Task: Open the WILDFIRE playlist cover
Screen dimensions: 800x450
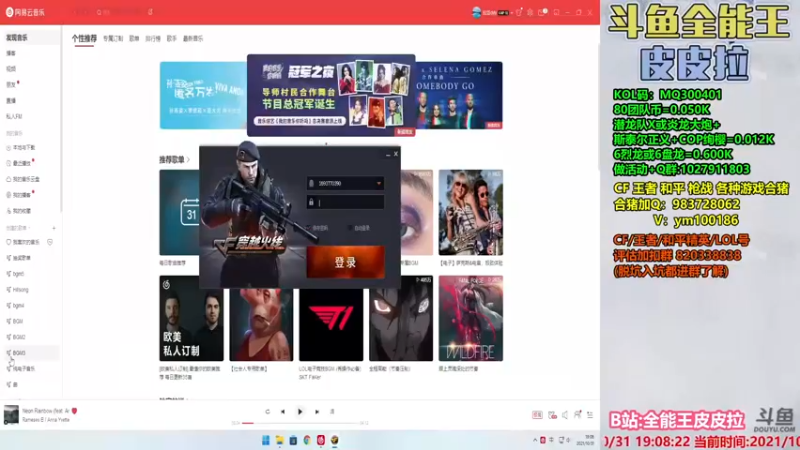Action: pos(470,318)
